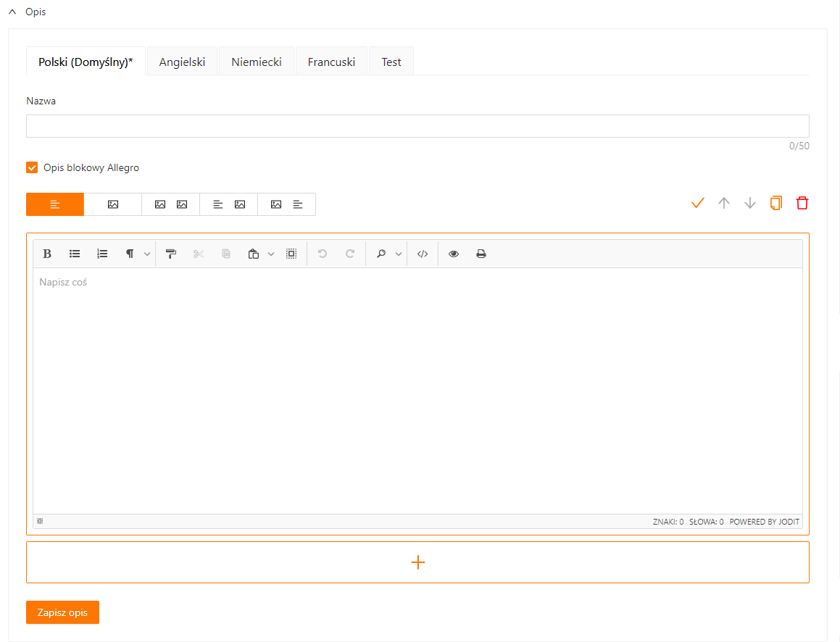Duplicate the block with copy icon
The height and width of the screenshot is (642, 840).
[x=775, y=203]
